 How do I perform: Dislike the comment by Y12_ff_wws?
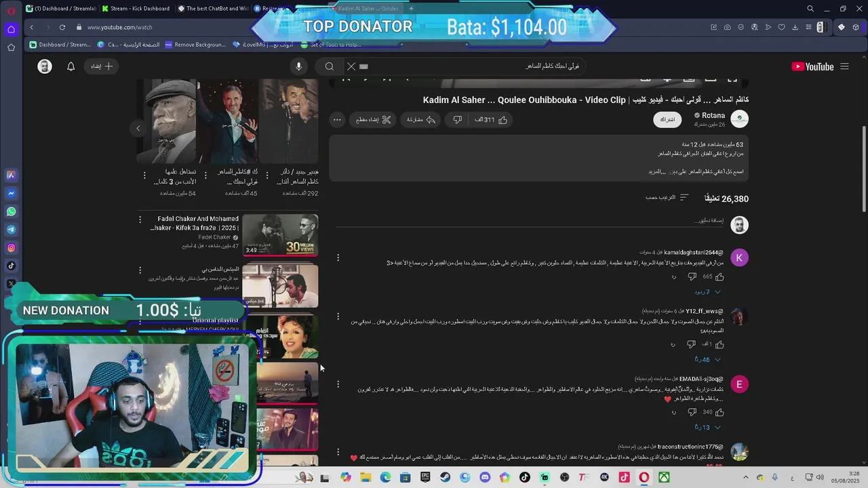pos(692,344)
